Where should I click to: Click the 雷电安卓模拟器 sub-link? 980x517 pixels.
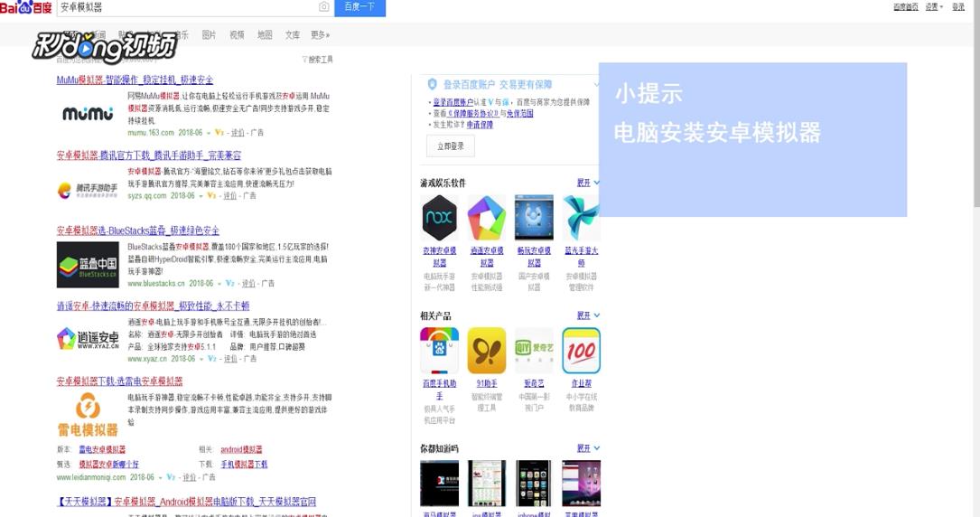[x=102, y=449]
